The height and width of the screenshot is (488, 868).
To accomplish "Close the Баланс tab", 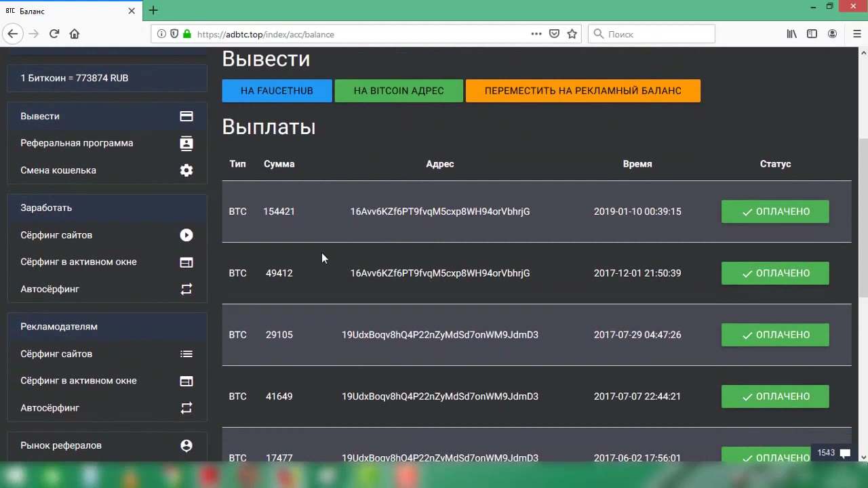I will 132,11.
